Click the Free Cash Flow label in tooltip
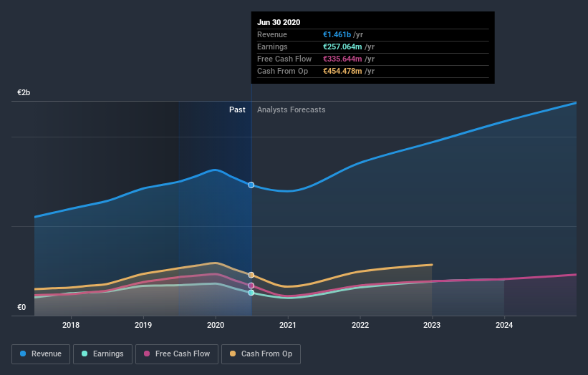 click(x=284, y=59)
